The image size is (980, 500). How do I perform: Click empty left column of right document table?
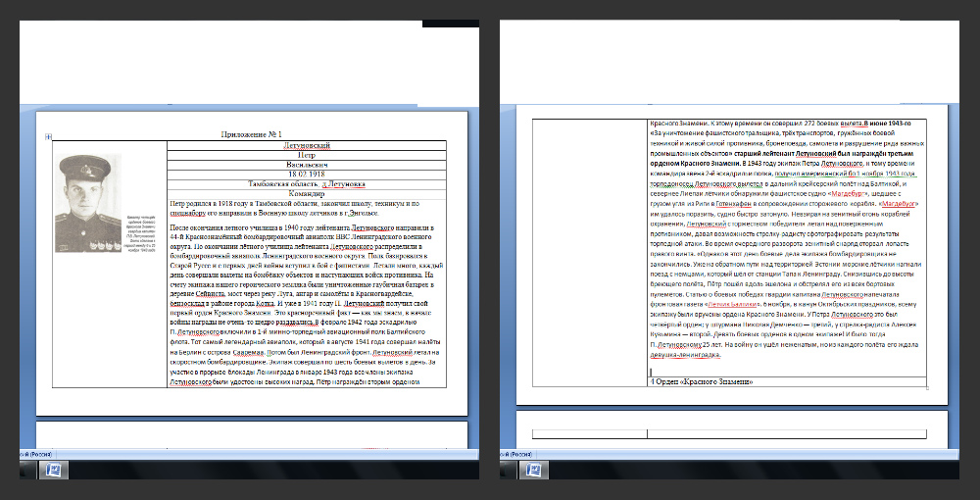[x=588, y=255]
